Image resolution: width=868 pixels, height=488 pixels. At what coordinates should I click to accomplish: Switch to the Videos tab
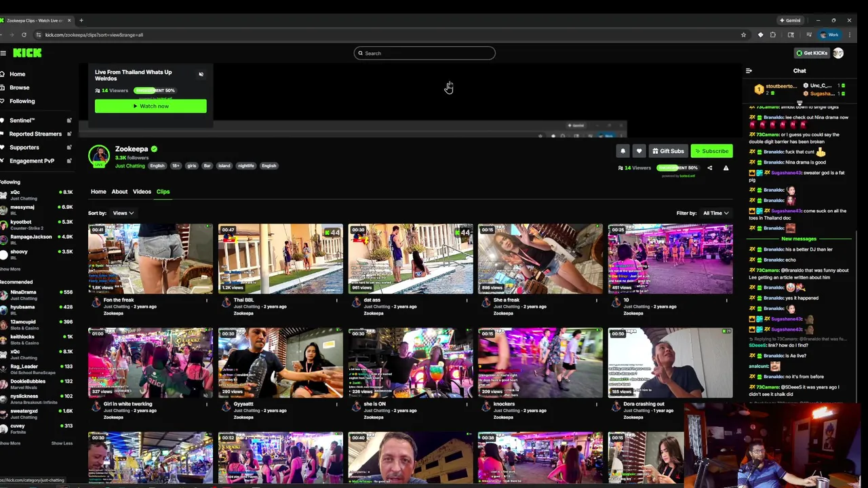pyautogui.click(x=142, y=192)
